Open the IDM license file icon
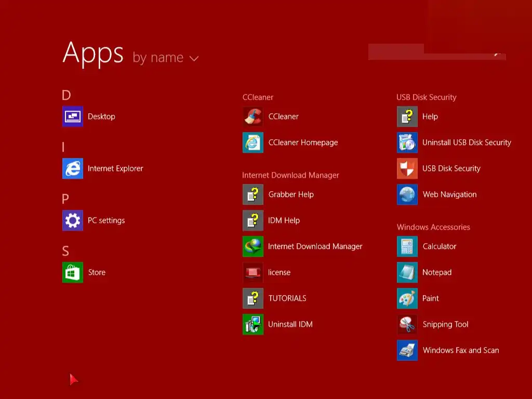This screenshot has width=532, height=399. pyautogui.click(x=253, y=272)
